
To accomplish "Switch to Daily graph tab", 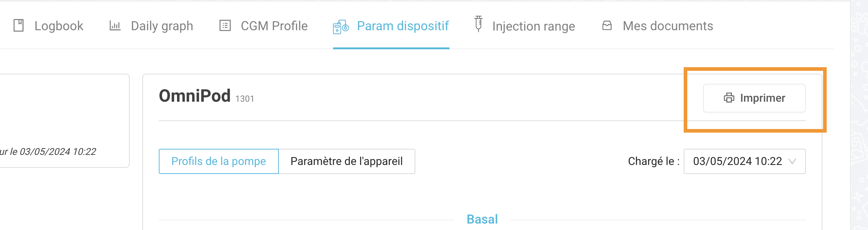I will (151, 26).
